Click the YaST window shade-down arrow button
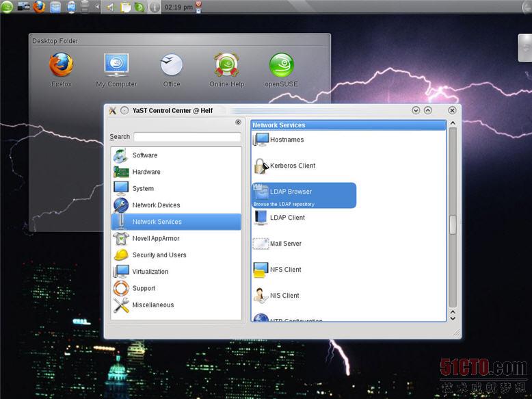532x399 pixels. (416, 110)
